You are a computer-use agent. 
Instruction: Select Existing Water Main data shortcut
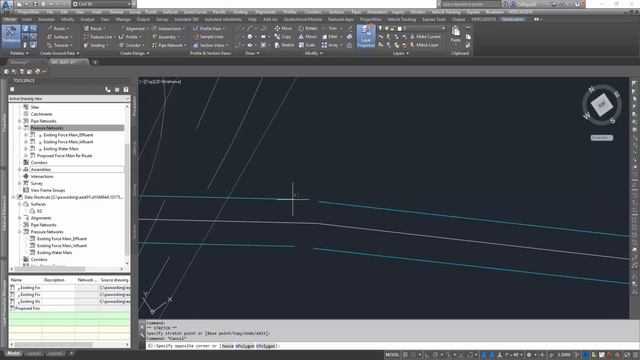[x=54, y=253]
